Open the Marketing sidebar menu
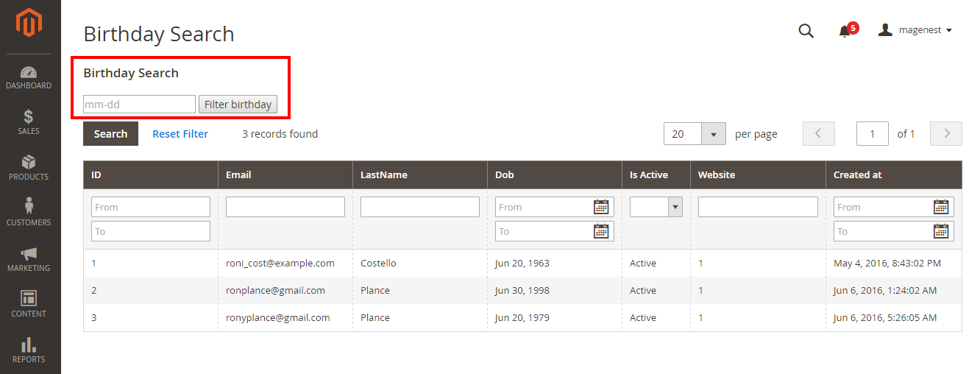 (29, 260)
